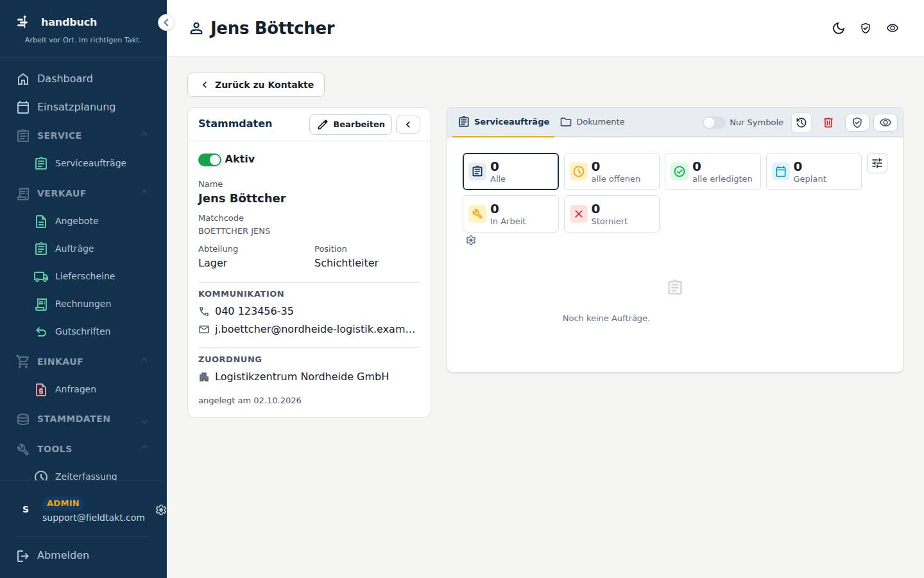This screenshot has width=924, height=578.
Task: Open Rechnungen in the sidebar
Action: tap(83, 304)
